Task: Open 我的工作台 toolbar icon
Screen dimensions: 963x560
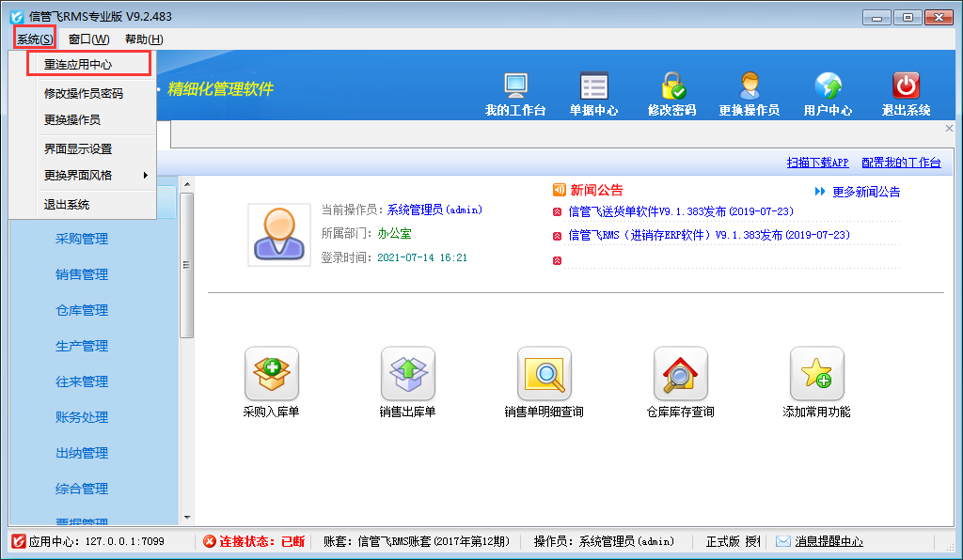Action: pos(515,86)
